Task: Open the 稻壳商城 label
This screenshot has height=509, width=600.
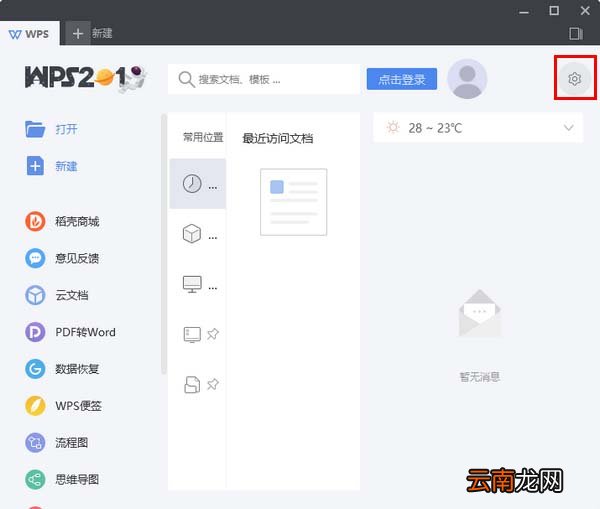Action: pos(77,221)
